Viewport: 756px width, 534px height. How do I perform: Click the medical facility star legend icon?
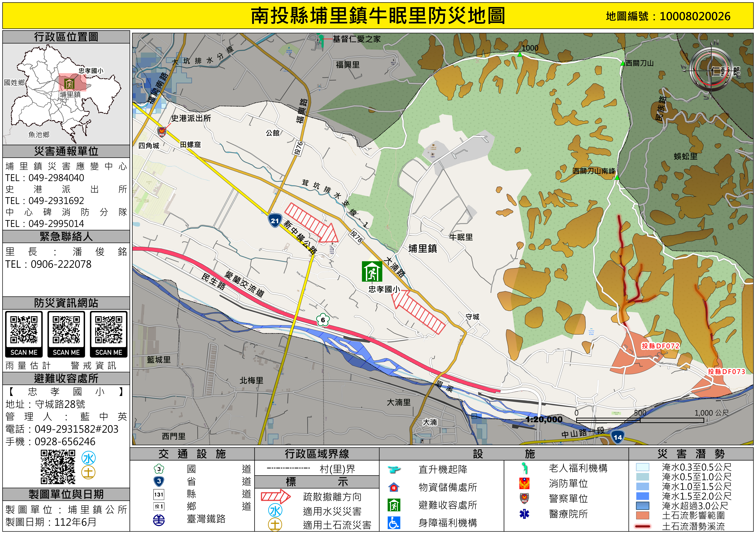click(524, 514)
